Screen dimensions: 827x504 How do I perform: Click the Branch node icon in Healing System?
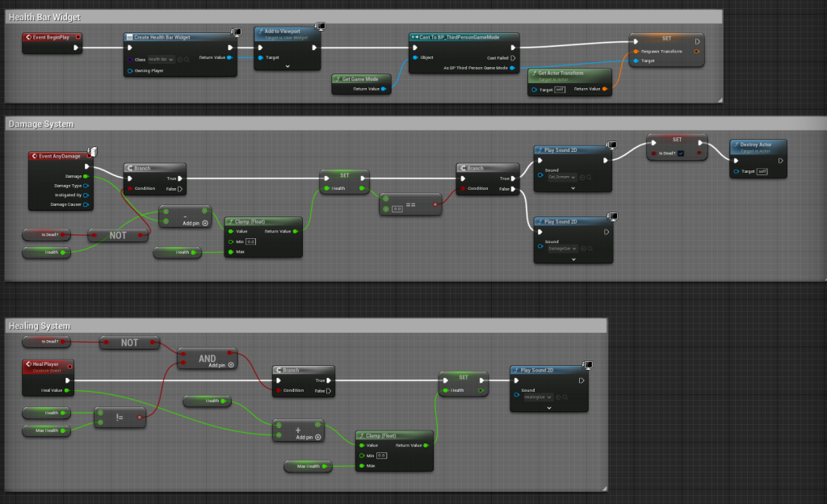tap(278, 370)
